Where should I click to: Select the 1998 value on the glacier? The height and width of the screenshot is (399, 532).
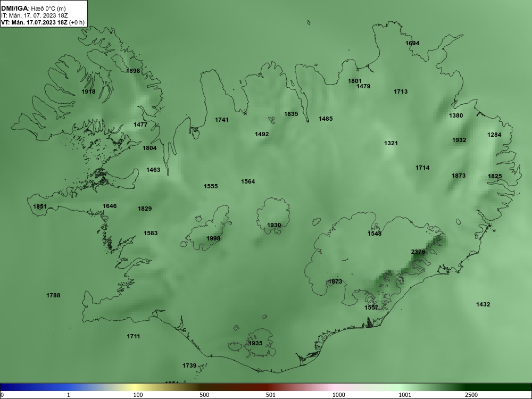(213, 238)
